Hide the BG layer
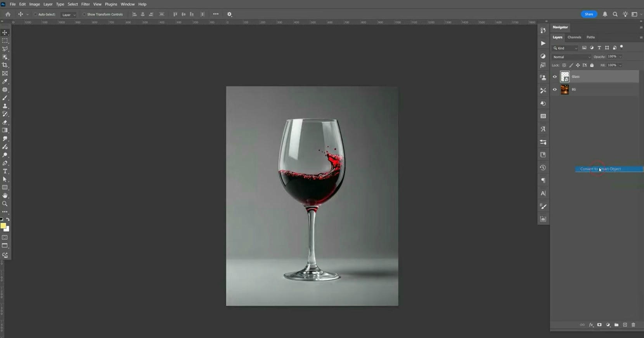Image resolution: width=644 pixels, height=338 pixels. pos(555,90)
